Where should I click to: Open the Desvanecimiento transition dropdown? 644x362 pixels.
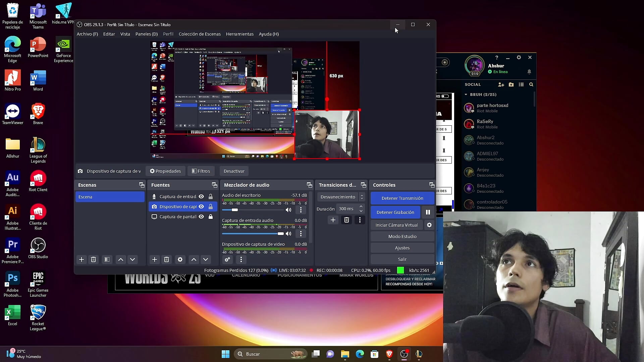pos(341,197)
